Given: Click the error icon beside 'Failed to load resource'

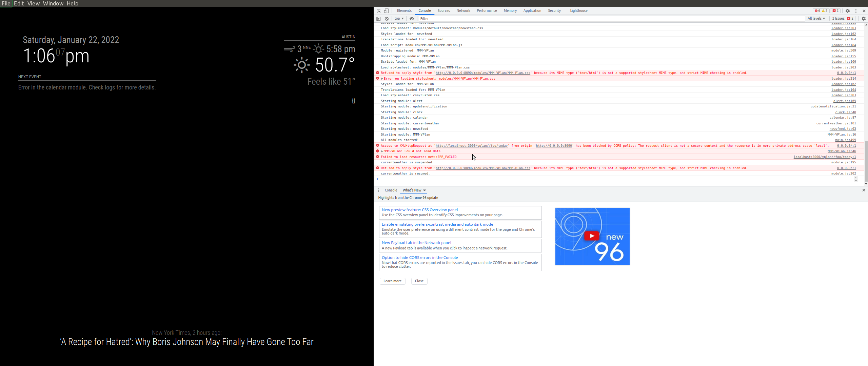Looking at the screenshot, I should point(377,157).
